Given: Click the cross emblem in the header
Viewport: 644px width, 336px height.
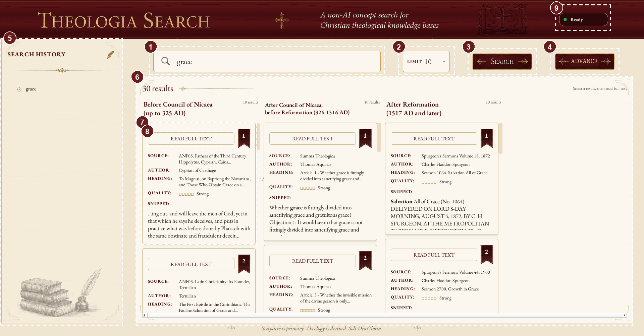Looking at the screenshot, I should (x=281, y=20).
